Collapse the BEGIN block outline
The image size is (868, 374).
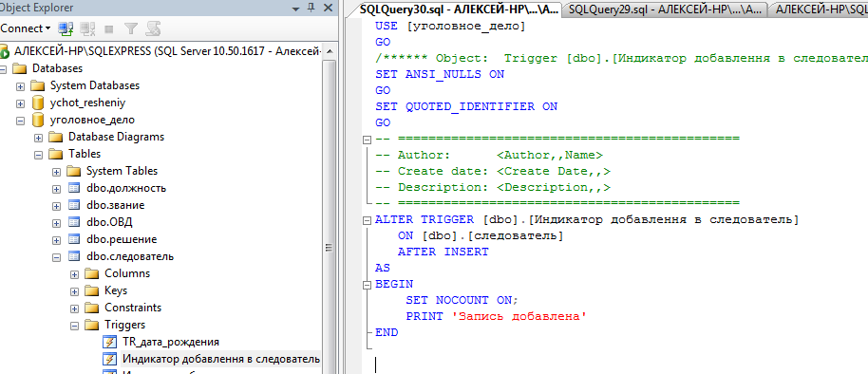(x=367, y=285)
